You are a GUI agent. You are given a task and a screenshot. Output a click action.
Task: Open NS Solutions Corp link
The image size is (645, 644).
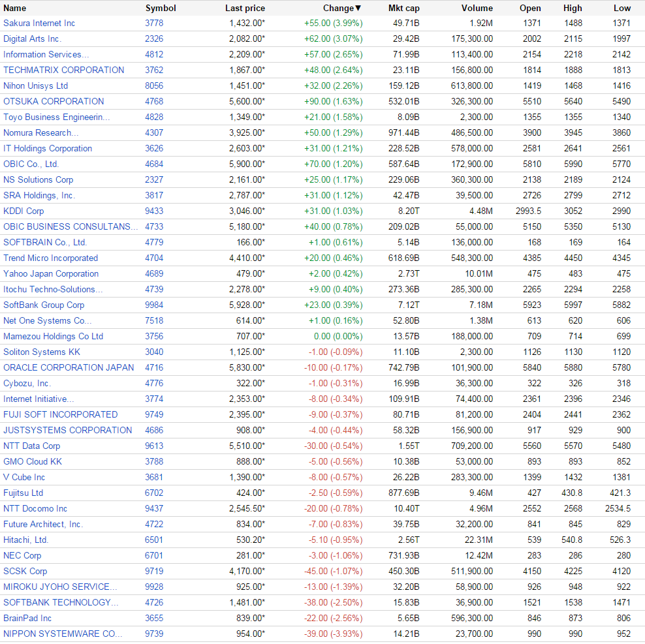click(x=39, y=179)
